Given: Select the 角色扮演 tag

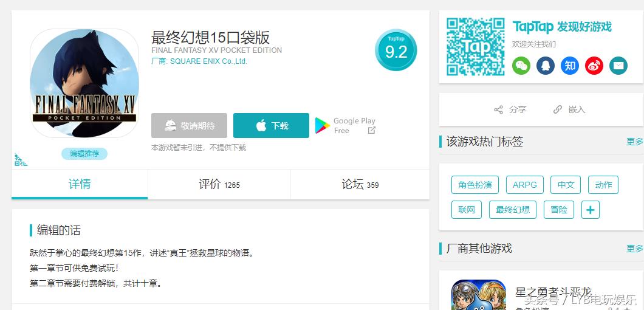Looking at the screenshot, I should [x=474, y=185].
